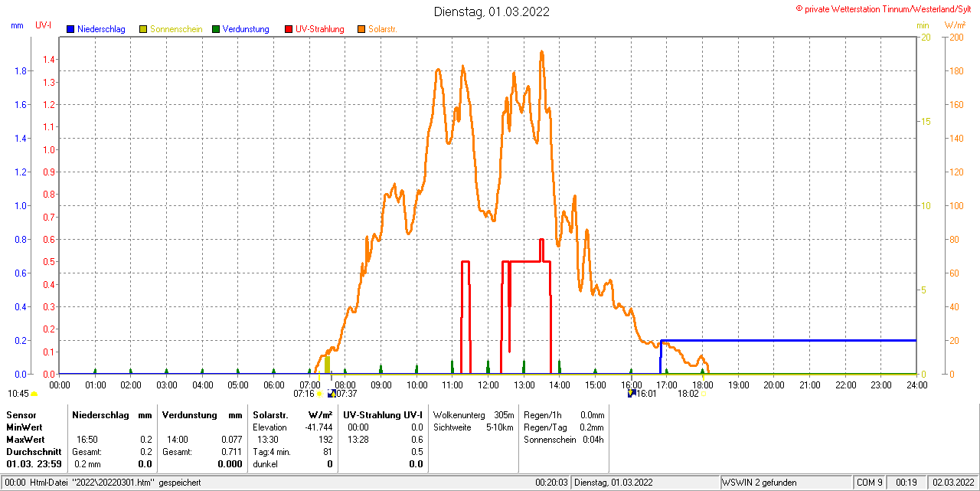Click the 0.711 Verdunstung Gesamt value
Image resolution: width=980 pixels, height=491 pixels.
pyautogui.click(x=230, y=452)
